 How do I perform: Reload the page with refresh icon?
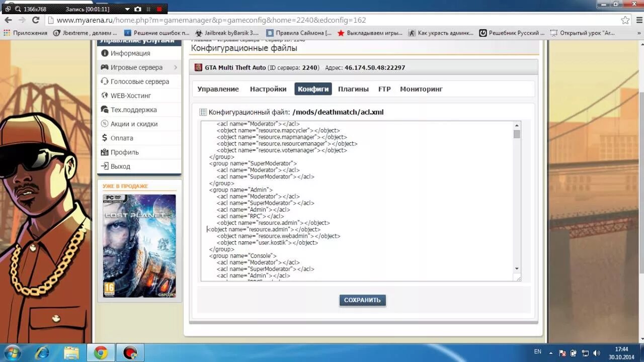[x=36, y=20]
